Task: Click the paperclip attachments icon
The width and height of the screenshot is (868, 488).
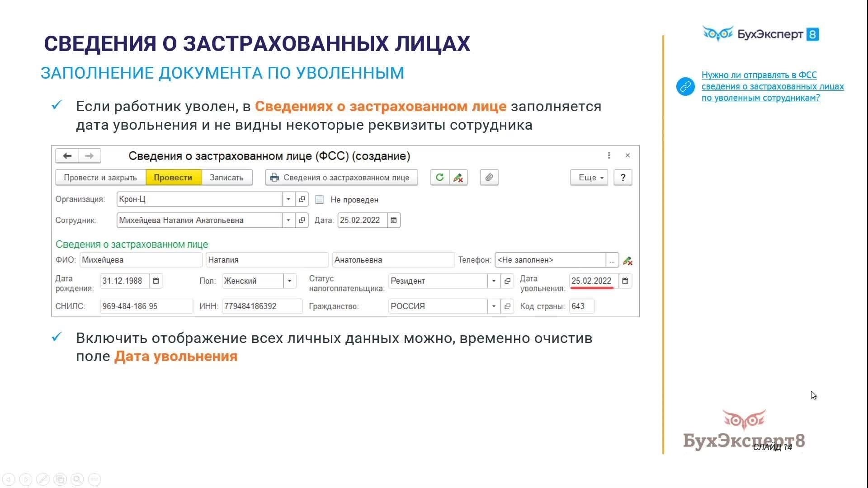Action: tap(489, 178)
